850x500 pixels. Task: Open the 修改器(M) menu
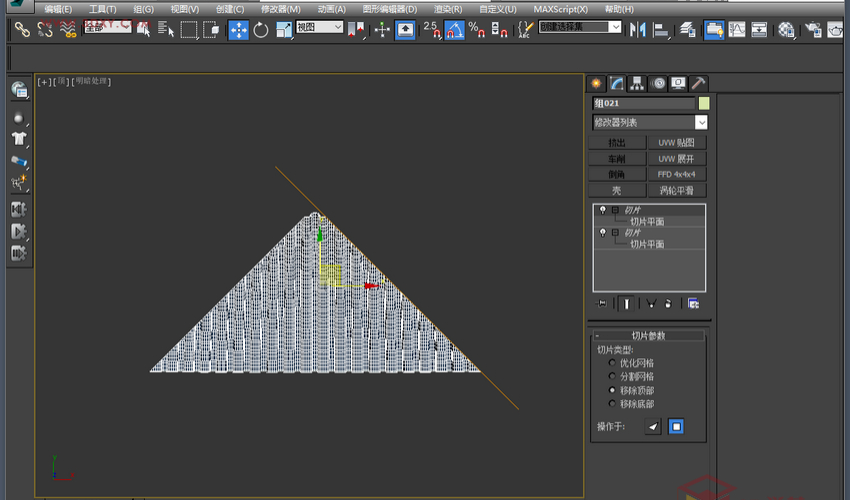[281, 9]
